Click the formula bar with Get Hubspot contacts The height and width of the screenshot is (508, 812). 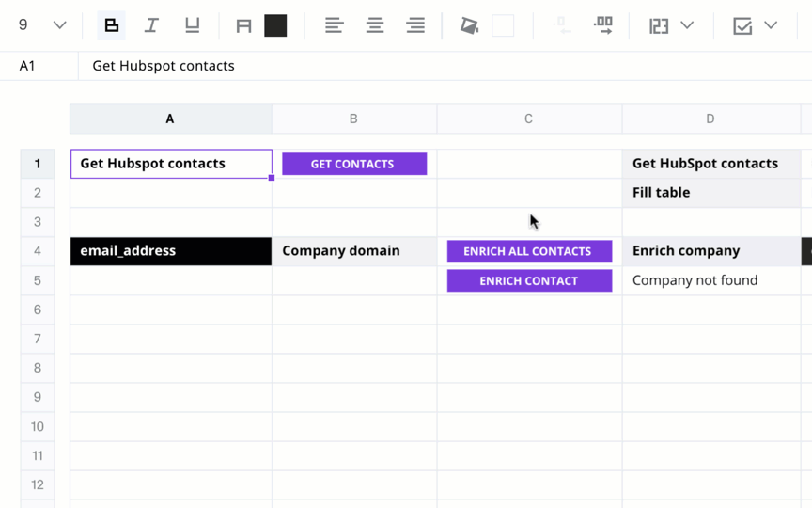pos(445,66)
